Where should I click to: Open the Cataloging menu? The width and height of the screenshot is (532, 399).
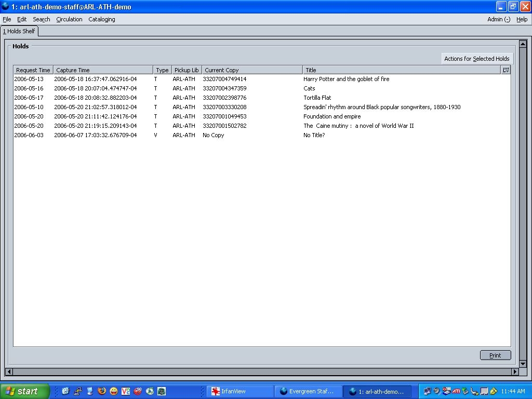[x=102, y=19]
